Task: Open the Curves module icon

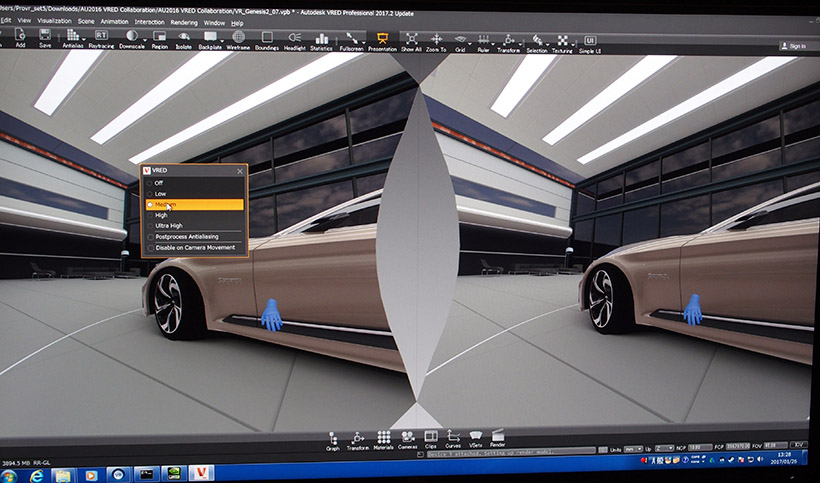Action: [453, 435]
